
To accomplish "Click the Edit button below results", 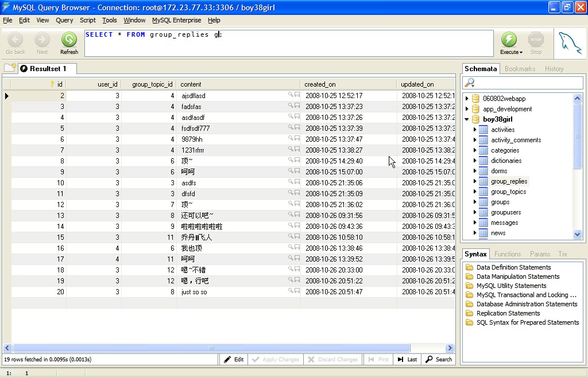I will click(234, 359).
